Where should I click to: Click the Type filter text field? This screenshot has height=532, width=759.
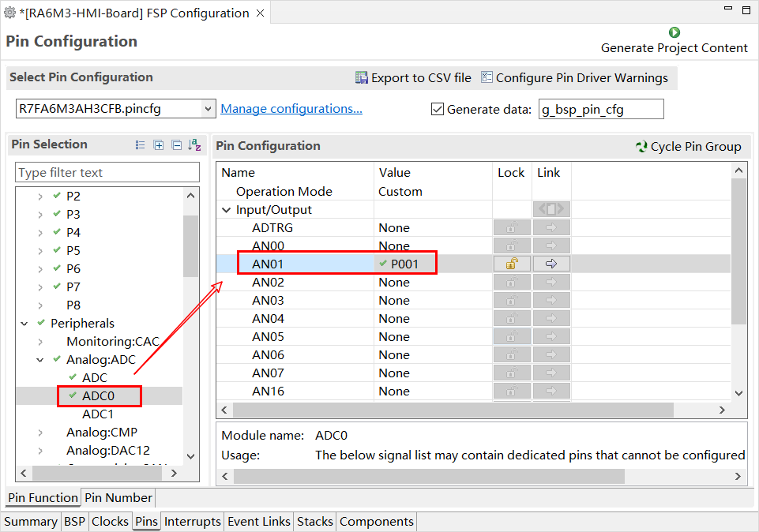107,173
